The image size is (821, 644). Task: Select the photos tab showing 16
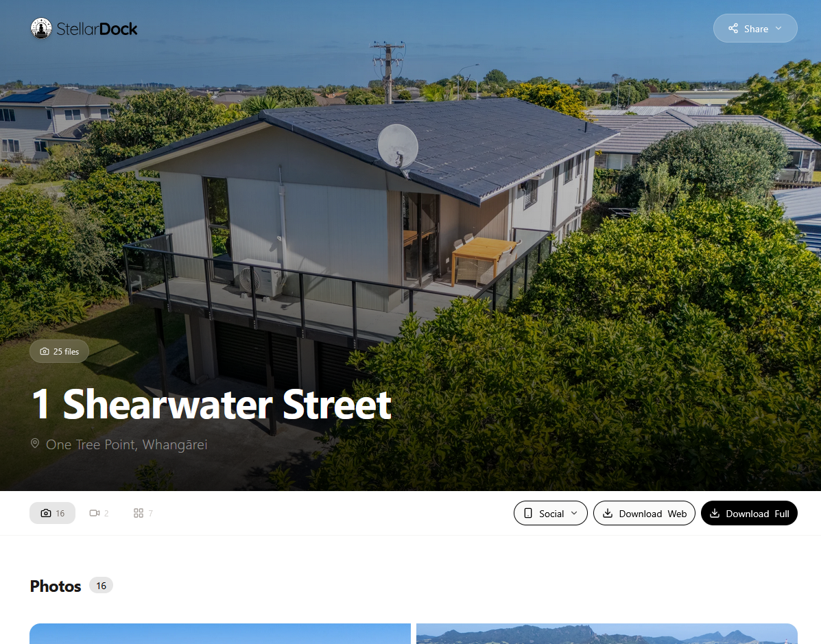(52, 513)
